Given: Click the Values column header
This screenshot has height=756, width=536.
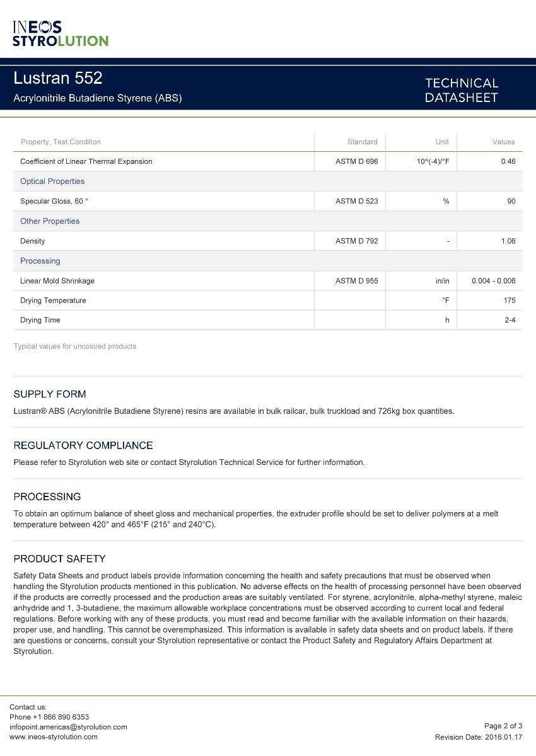Looking at the screenshot, I should point(503,142).
